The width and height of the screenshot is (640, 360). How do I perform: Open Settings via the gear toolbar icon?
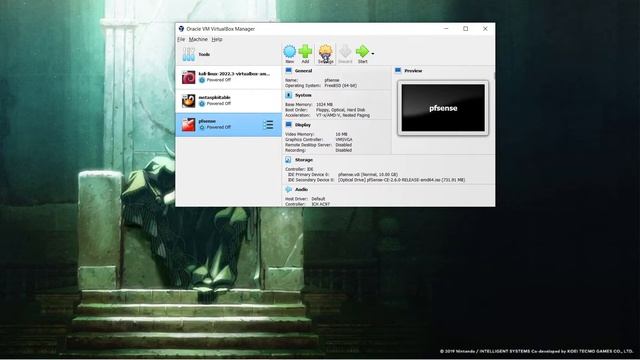[325, 52]
